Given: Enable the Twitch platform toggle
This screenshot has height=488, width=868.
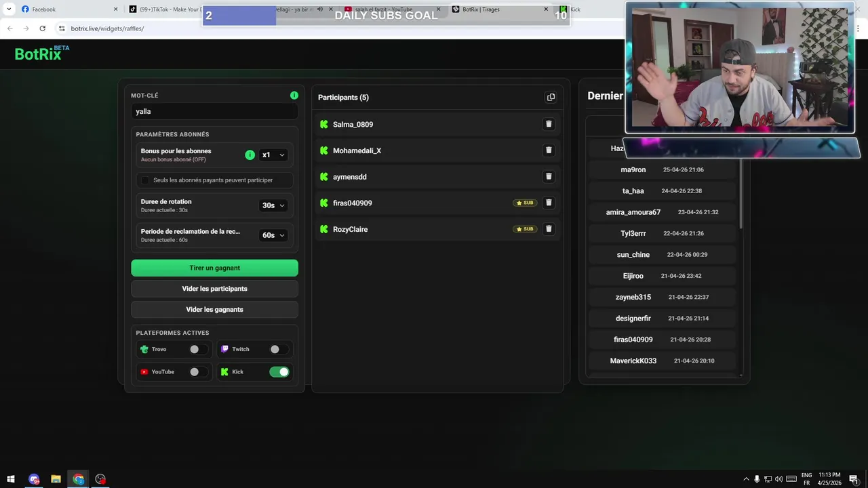Looking at the screenshot, I should (x=279, y=349).
